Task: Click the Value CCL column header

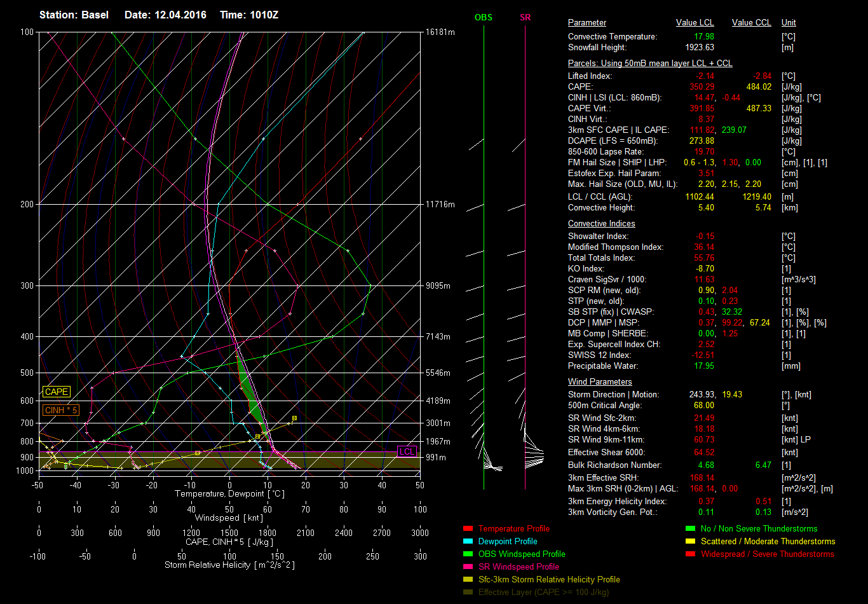Action: pyautogui.click(x=751, y=23)
